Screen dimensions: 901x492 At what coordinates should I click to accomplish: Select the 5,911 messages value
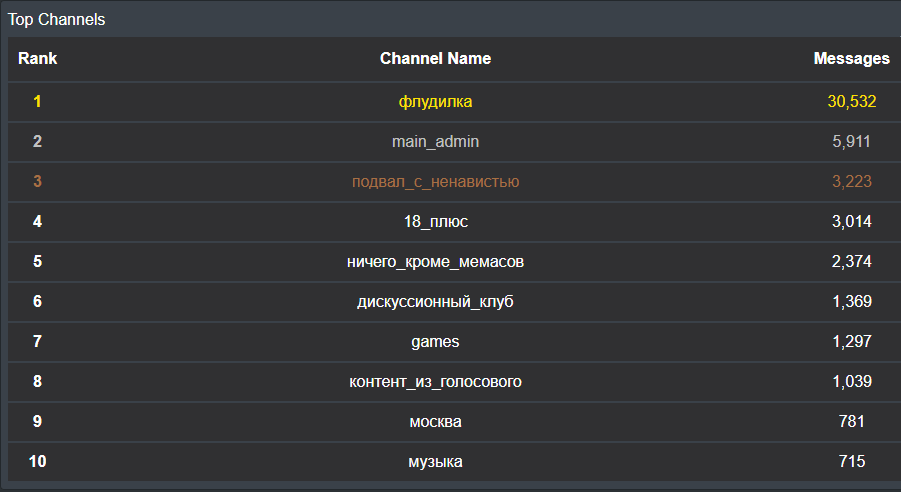[851, 142]
